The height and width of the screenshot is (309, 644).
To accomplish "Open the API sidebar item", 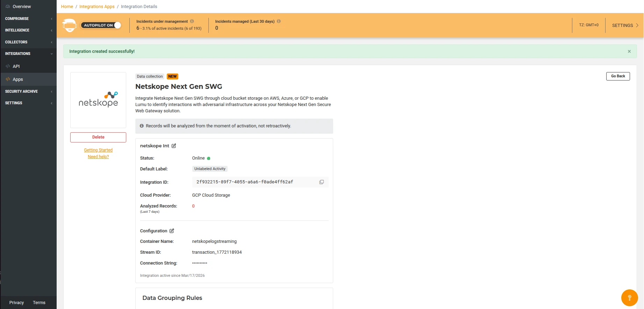I will click(16, 66).
